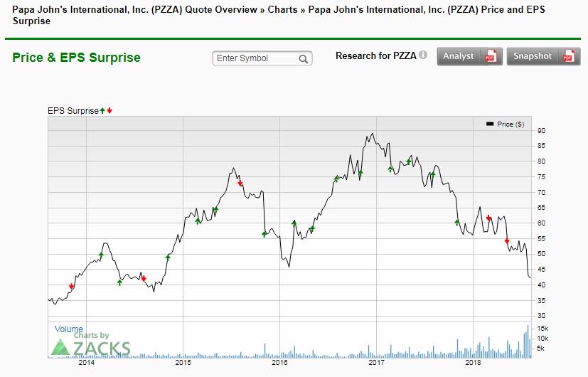Open the Snapshot PDF report button
This screenshot has width=588, height=377.
[x=543, y=56]
